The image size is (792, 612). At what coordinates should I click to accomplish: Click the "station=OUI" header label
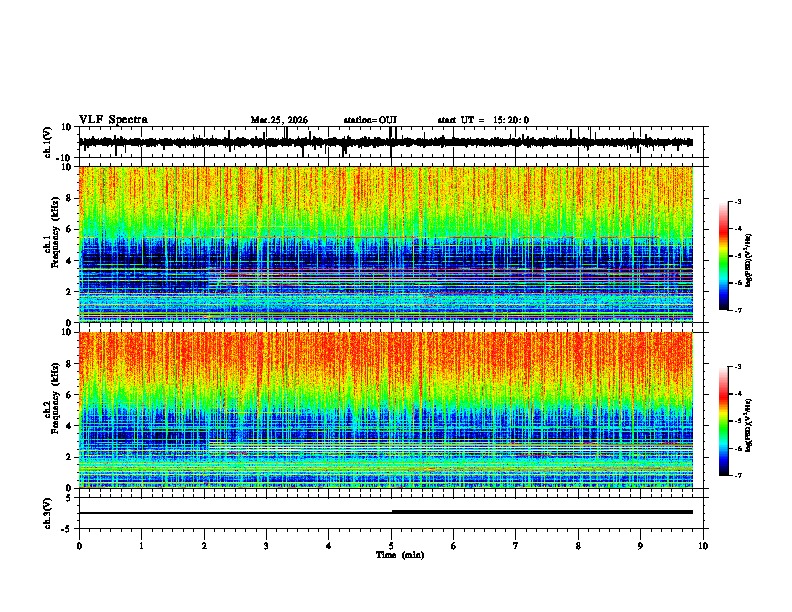[370, 120]
